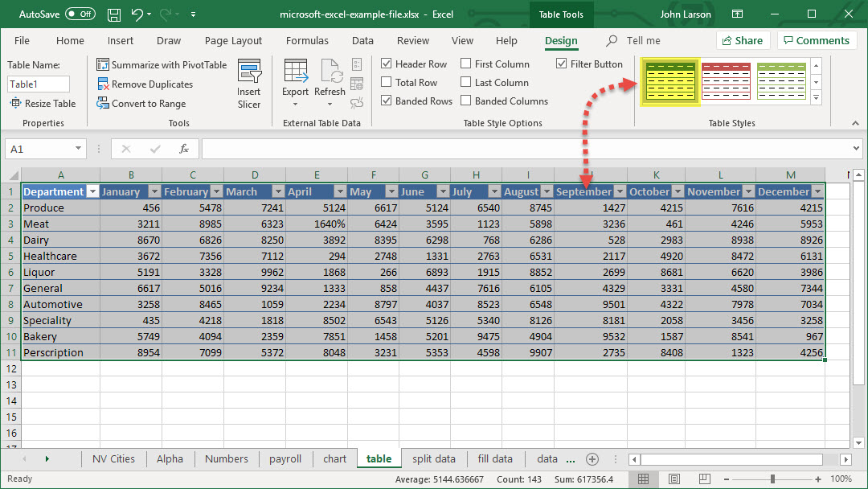The height and width of the screenshot is (489, 868).
Task: Open the Department column filter dropdown
Action: (92, 192)
